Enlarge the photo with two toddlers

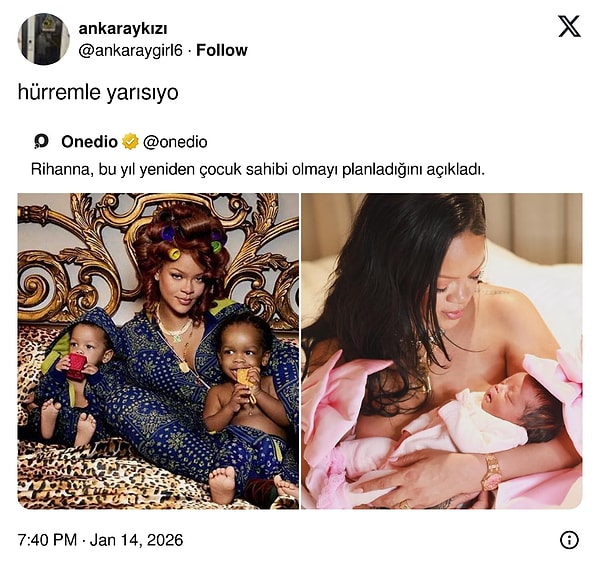click(158, 351)
